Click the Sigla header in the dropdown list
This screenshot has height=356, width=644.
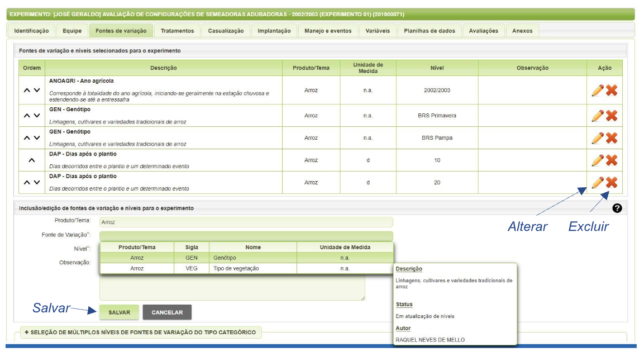[x=192, y=247]
